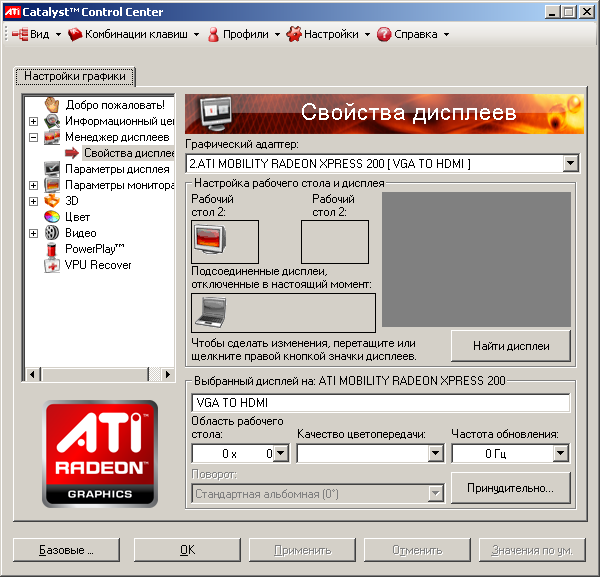Expand the Видео tree node

[x=34, y=233]
